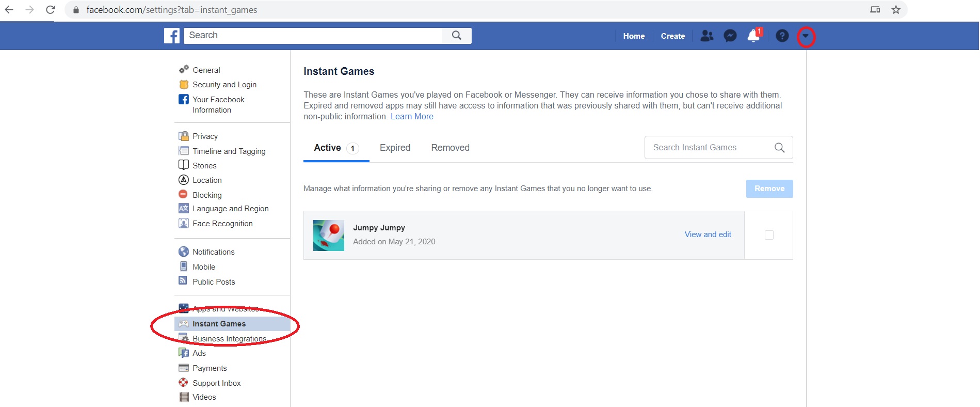Click the browser forward arrow
Viewport: 980px width, 407px height.
coord(29,9)
